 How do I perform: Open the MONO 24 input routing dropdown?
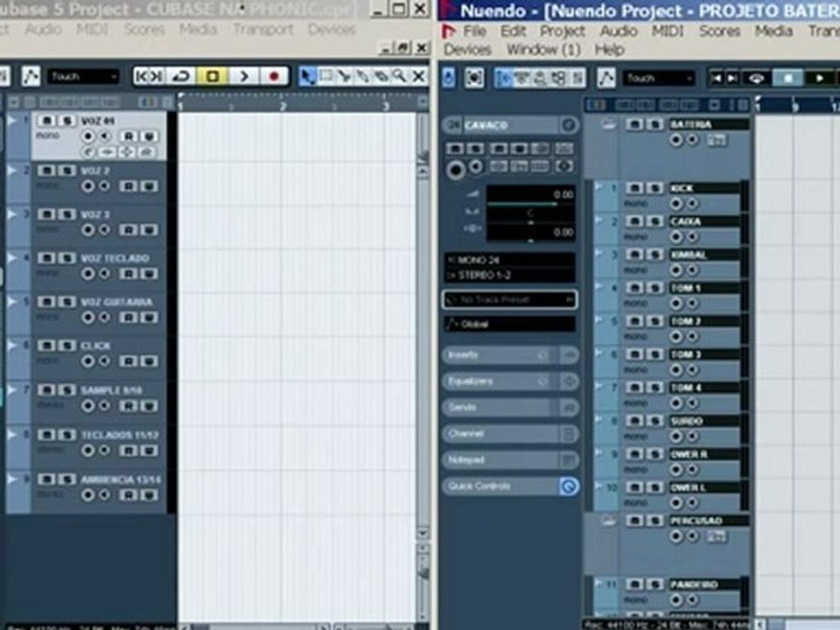pyautogui.click(x=509, y=260)
